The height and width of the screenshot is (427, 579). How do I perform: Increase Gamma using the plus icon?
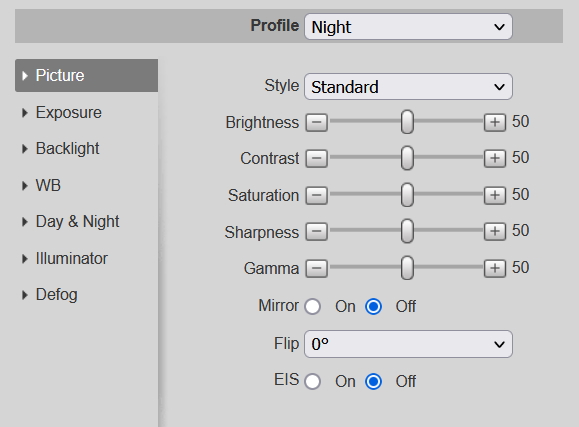pyautogui.click(x=495, y=268)
